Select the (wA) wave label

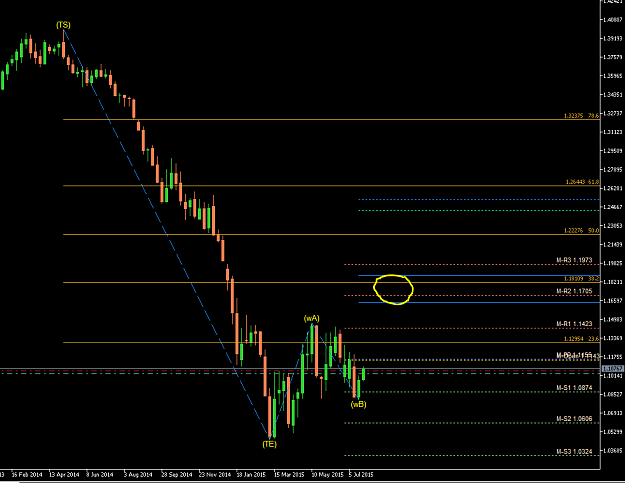311,318
